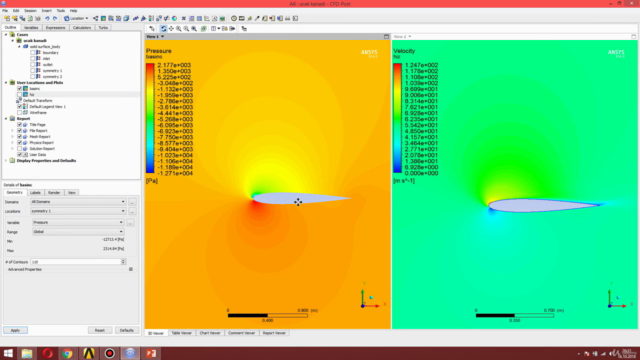
Task: Click the Velocity legend color bar
Action: 398,118
